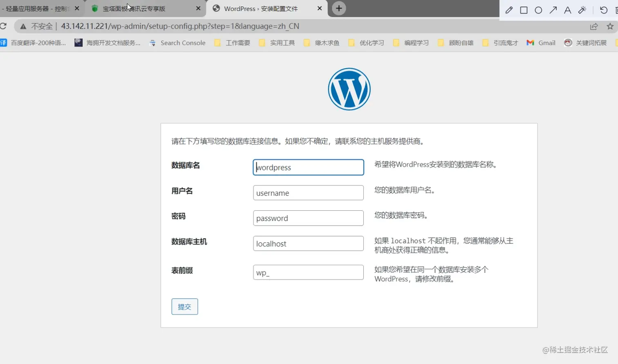Focus the 数据库主机 input field

click(x=308, y=243)
